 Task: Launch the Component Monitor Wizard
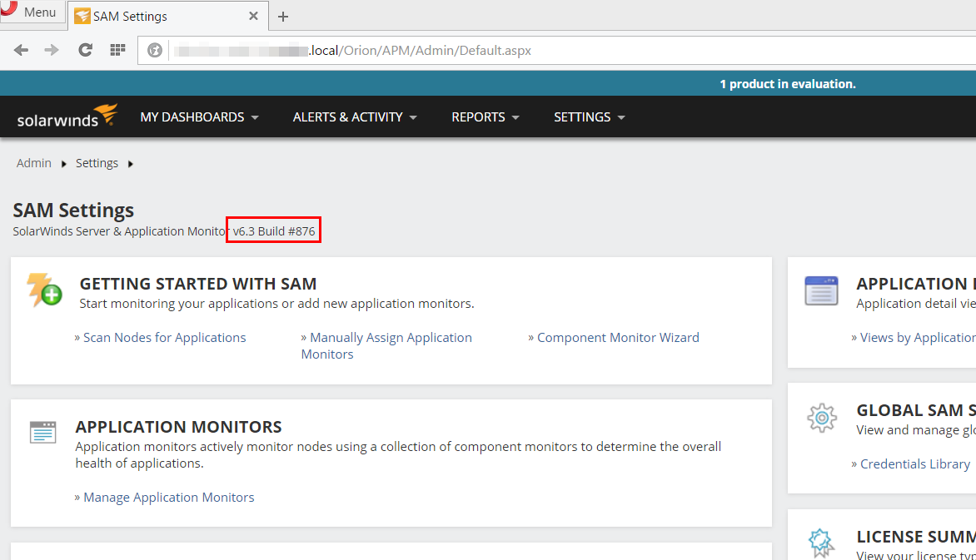coord(618,337)
